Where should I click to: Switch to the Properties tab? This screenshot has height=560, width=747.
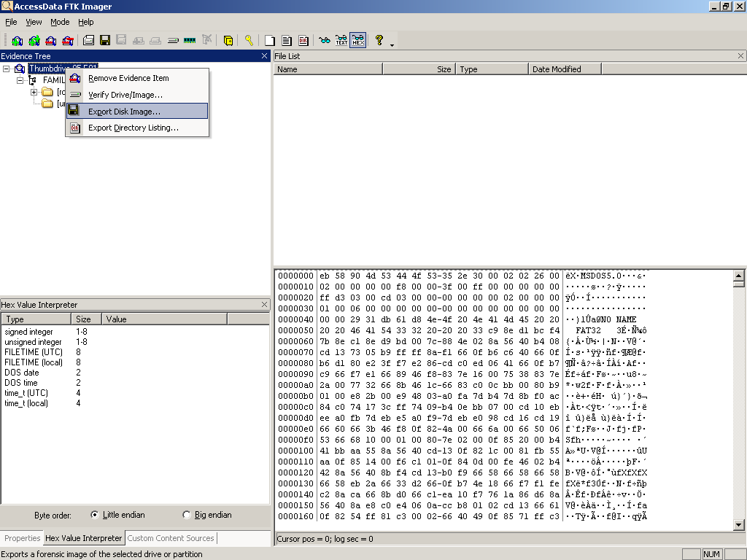click(23, 538)
